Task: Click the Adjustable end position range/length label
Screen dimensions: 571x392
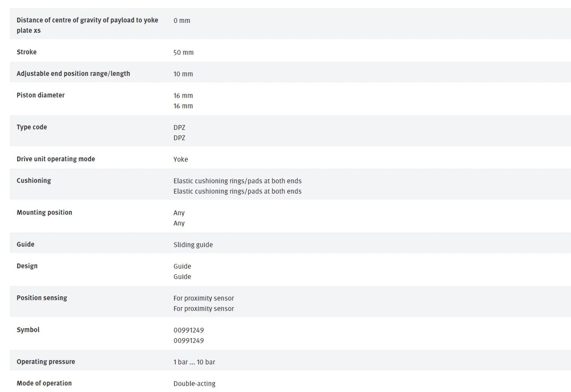Action: 73,74
